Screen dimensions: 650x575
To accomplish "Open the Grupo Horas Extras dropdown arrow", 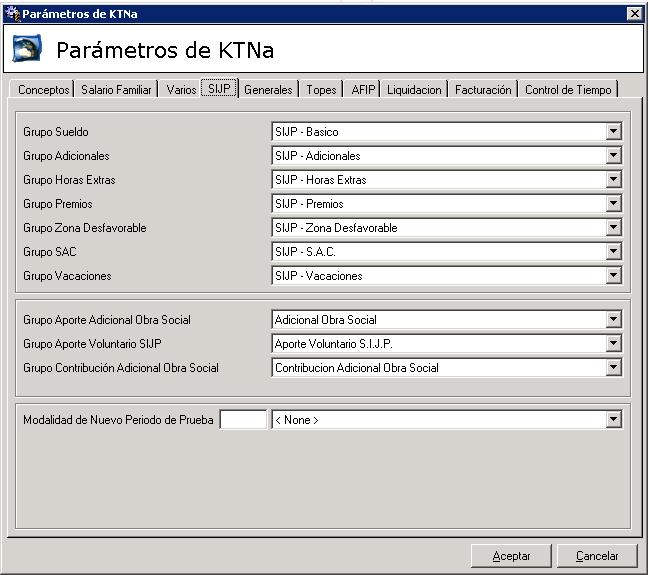I will click(x=613, y=180).
